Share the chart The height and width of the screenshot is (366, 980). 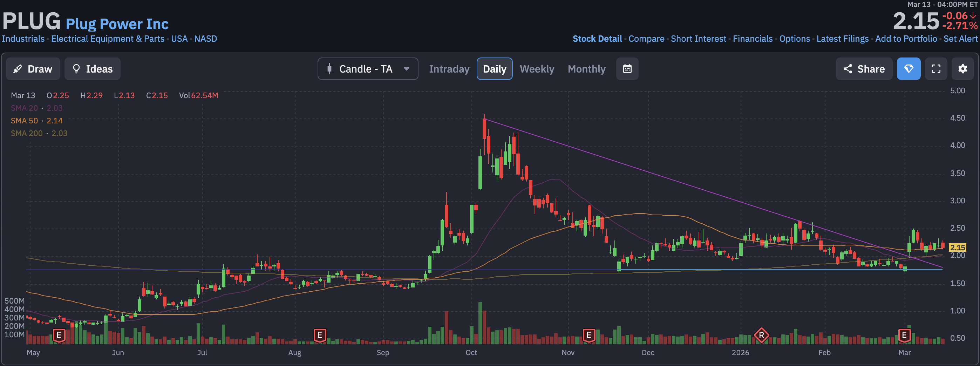[x=864, y=69]
